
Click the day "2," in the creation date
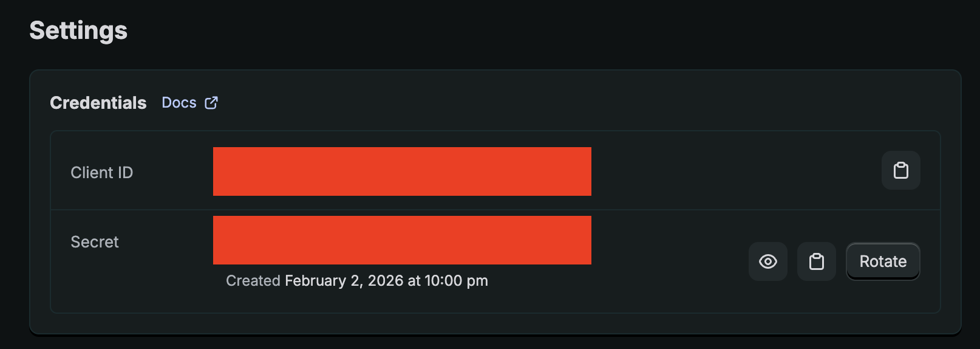[356, 281]
